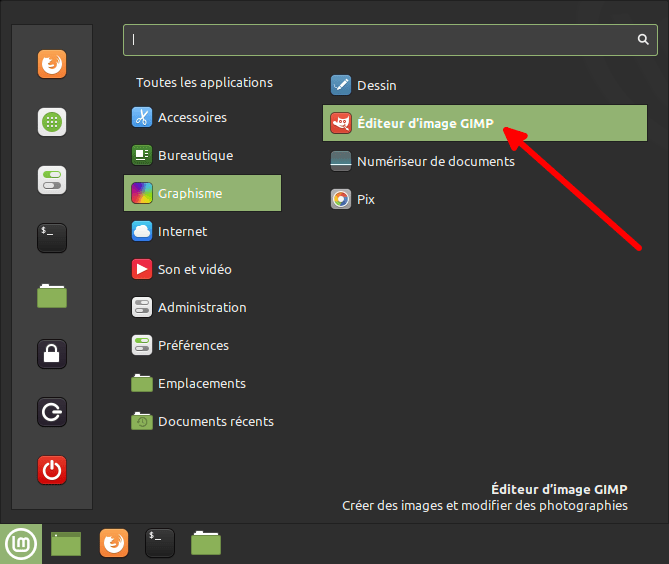Show desktop via the taskbar green window icon
Viewport: 669px width, 564px height.
coord(66,544)
